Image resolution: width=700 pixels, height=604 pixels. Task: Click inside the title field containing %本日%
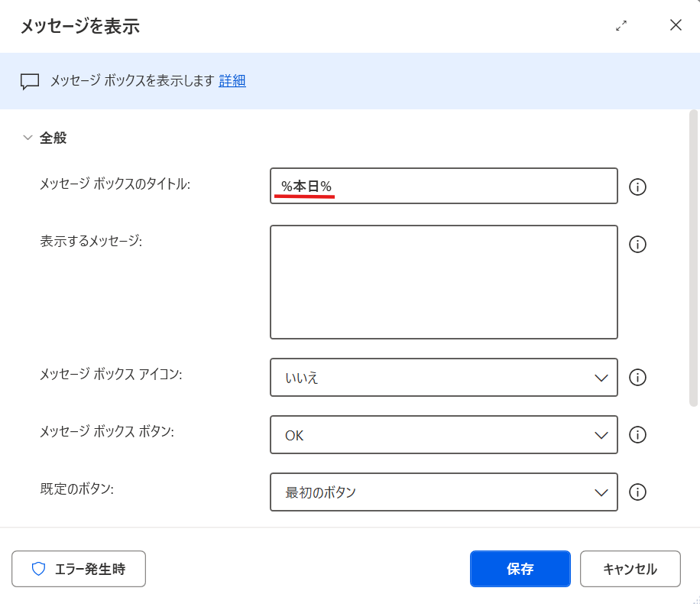click(x=443, y=186)
